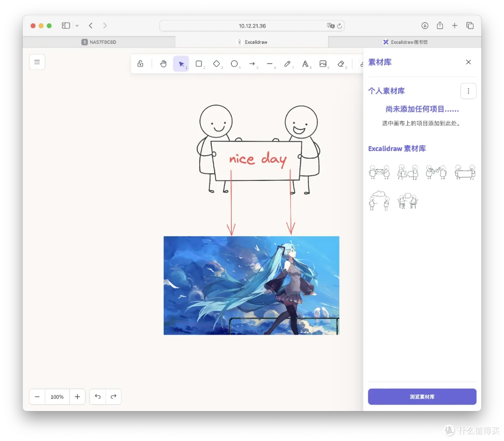Switch to the Excalidraw library browser tab
This screenshot has width=504, height=441.
point(405,42)
